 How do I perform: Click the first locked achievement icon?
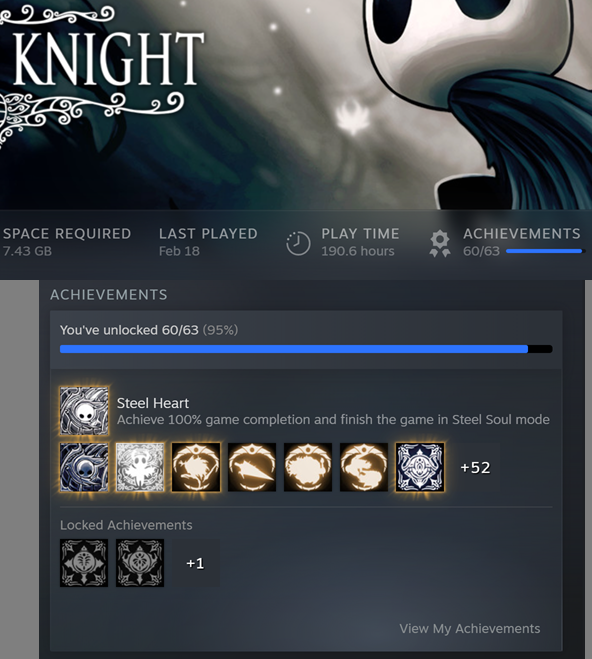click(84, 563)
